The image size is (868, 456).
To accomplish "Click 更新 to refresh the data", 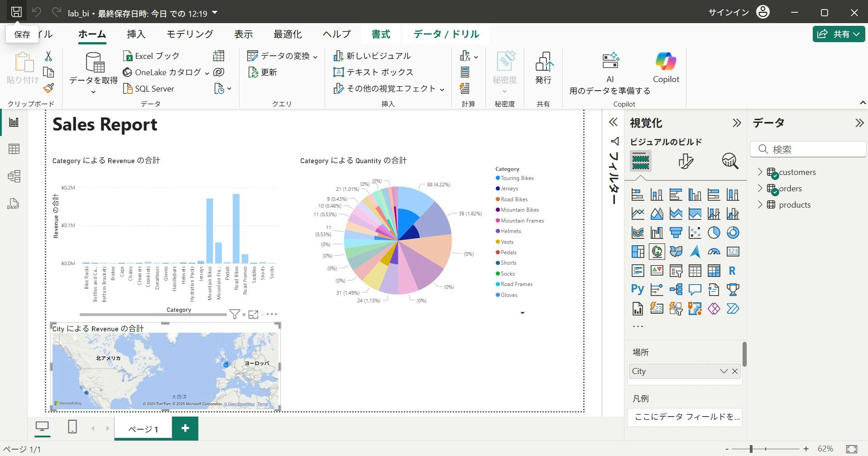I will pyautogui.click(x=262, y=72).
